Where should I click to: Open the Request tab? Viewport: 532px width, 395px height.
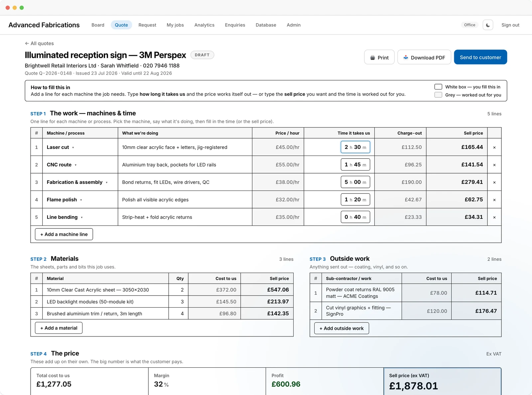pyautogui.click(x=147, y=25)
